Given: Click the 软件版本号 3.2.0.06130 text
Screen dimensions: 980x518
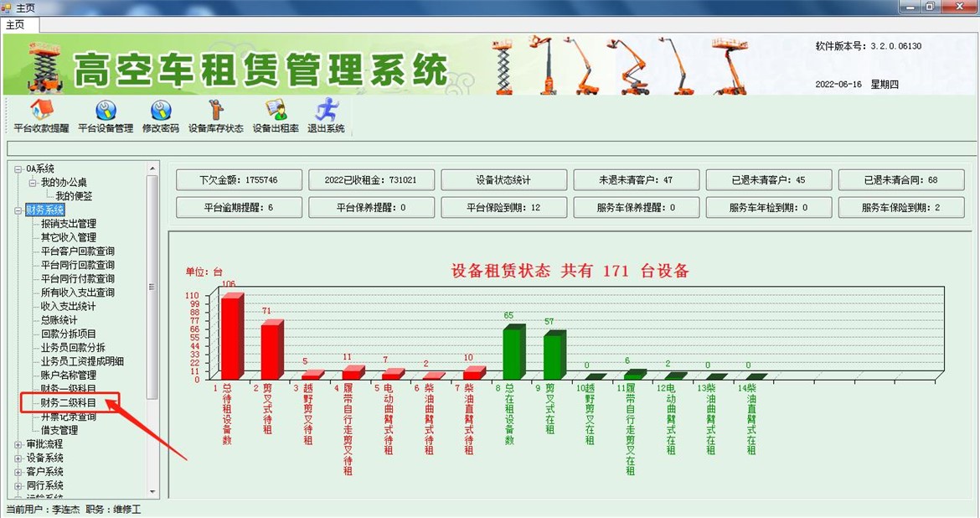Looking at the screenshot, I should pyautogui.click(x=868, y=45).
